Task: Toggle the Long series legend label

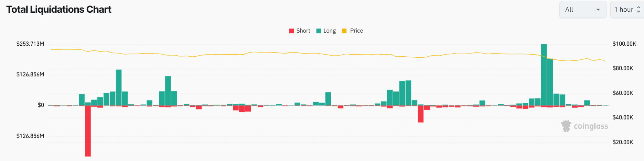Action: [329, 31]
